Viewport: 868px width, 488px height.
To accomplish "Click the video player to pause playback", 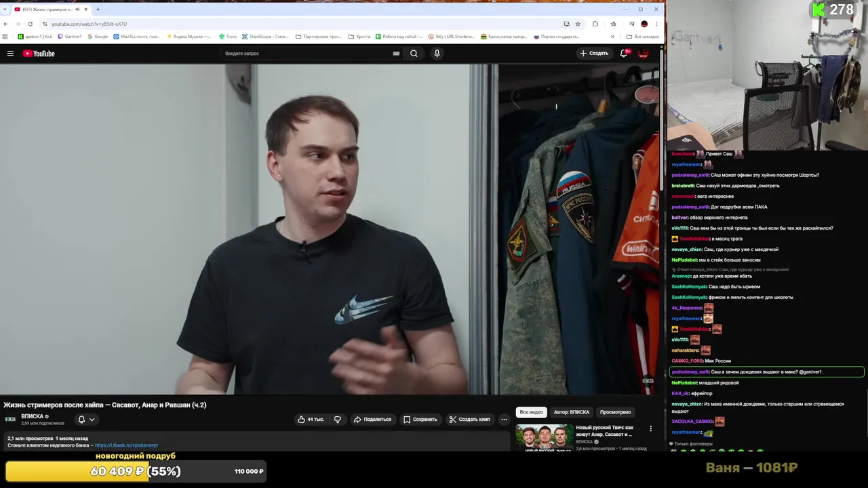I will 330,229.
